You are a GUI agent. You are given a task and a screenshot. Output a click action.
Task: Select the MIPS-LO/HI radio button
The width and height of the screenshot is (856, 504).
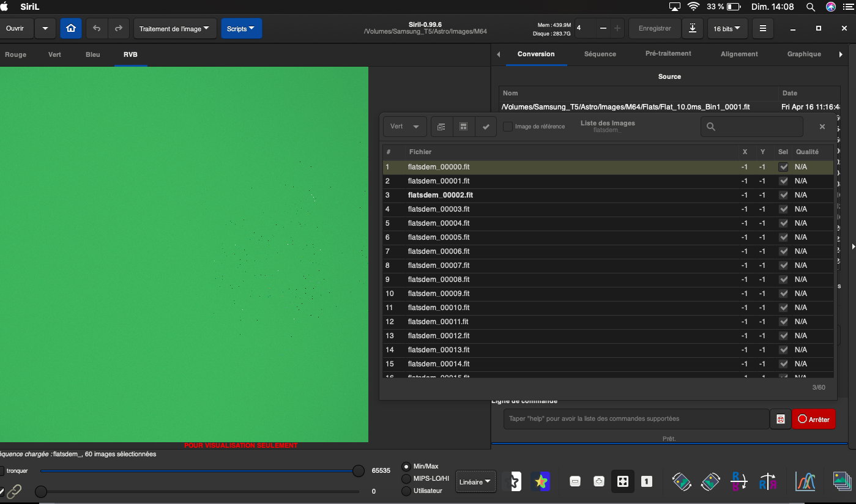coord(406,478)
